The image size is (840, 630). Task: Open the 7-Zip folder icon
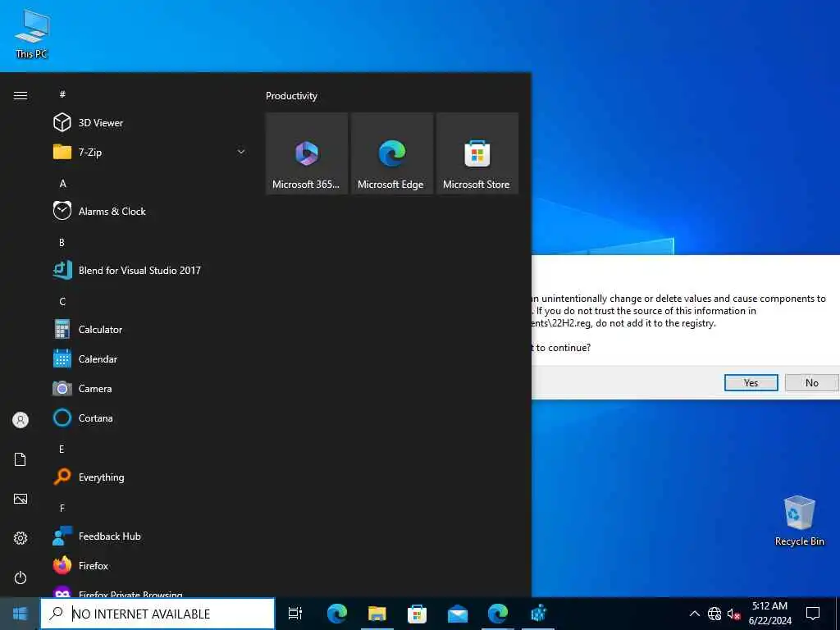point(62,152)
